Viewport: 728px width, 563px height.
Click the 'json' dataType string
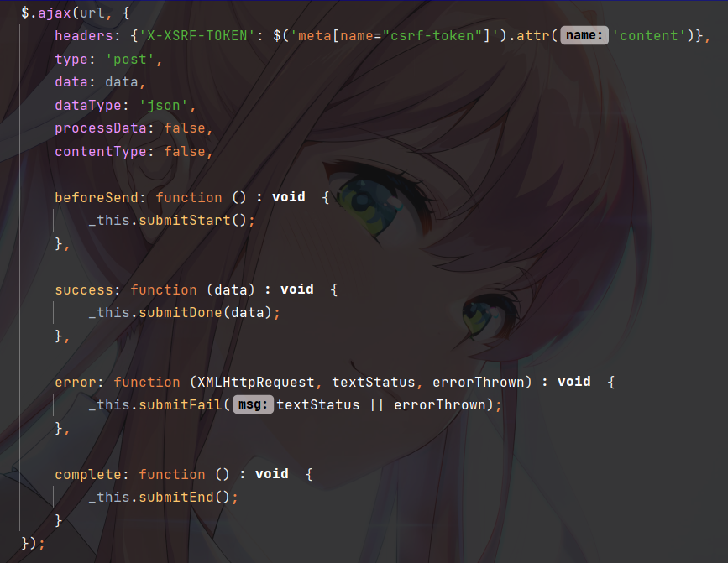click(x=164, y=105)
